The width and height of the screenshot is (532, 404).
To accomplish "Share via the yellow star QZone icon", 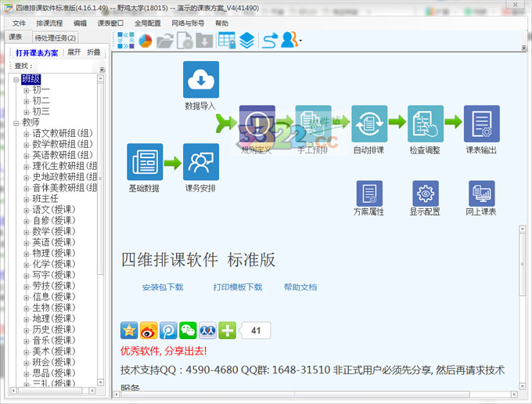I will [x=129, y=330].
